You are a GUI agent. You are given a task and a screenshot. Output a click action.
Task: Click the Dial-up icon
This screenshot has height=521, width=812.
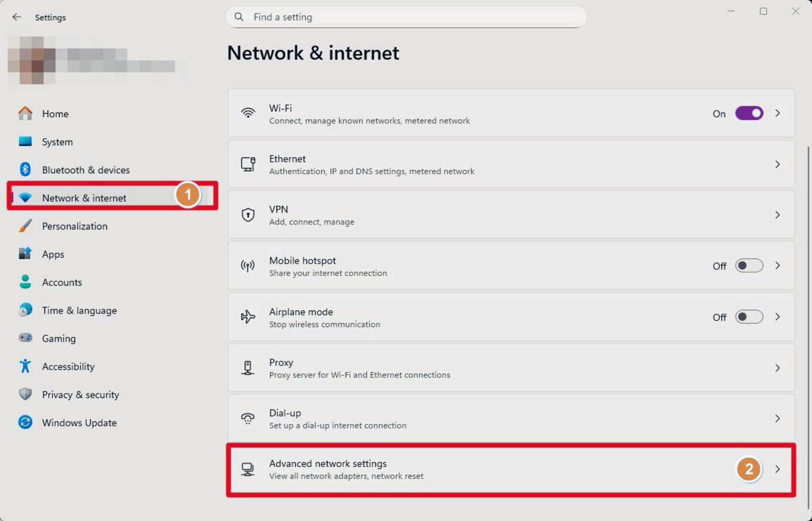[x=247, y=418]
